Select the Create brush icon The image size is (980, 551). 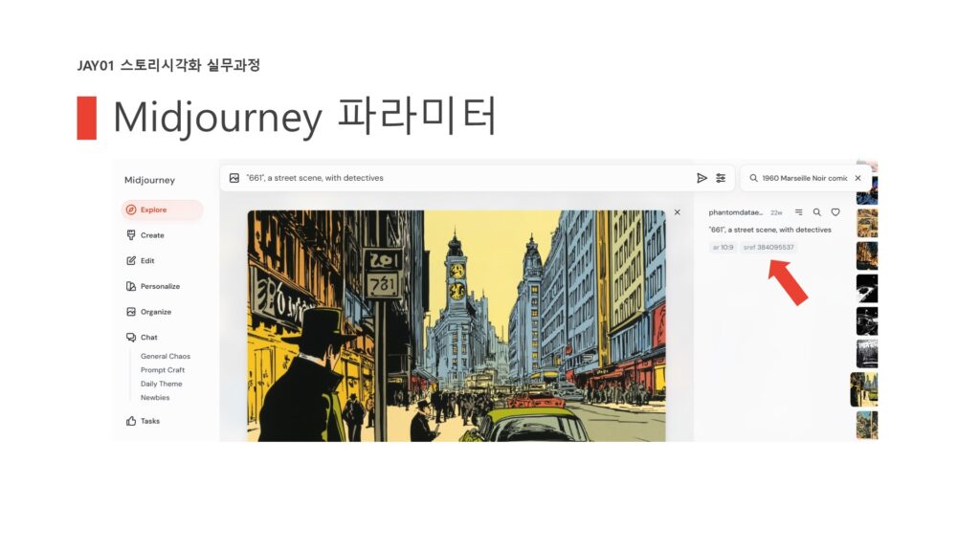click(130, 235)
